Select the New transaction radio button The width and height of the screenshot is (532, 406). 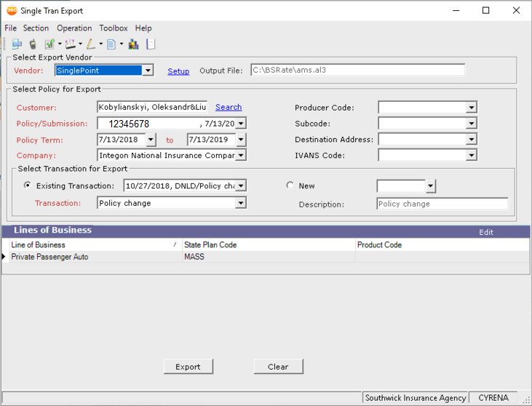coord(290,186)
